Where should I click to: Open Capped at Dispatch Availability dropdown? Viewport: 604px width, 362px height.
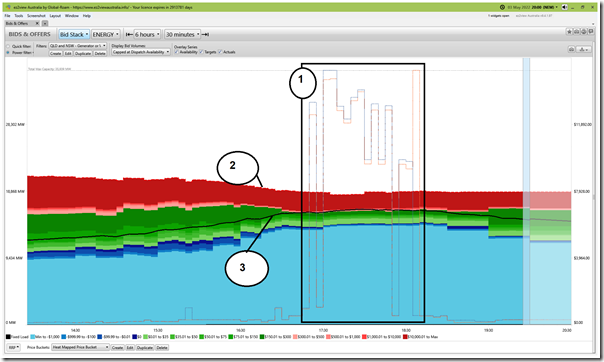pos(141,52)
